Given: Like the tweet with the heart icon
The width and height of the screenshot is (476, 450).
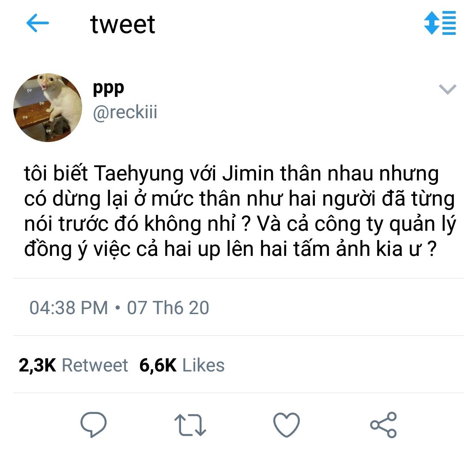Looking at the screenshot, I should pos(287,425).
